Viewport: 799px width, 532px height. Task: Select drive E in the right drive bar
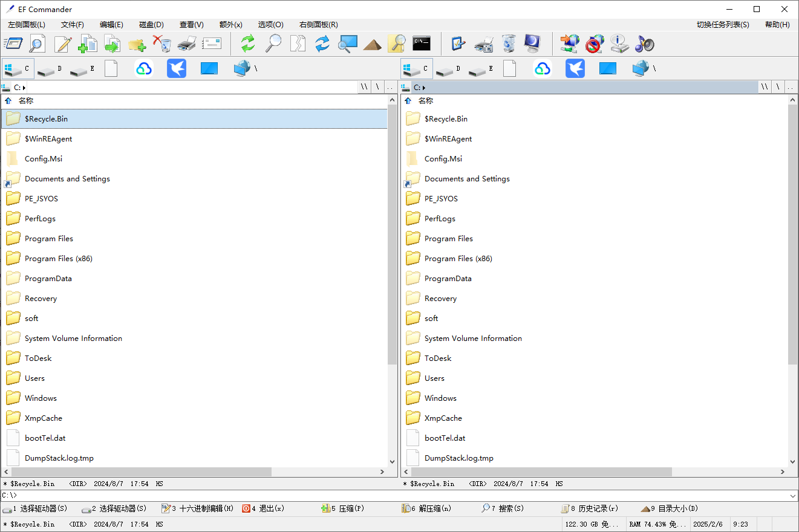[x=481, y=69]
